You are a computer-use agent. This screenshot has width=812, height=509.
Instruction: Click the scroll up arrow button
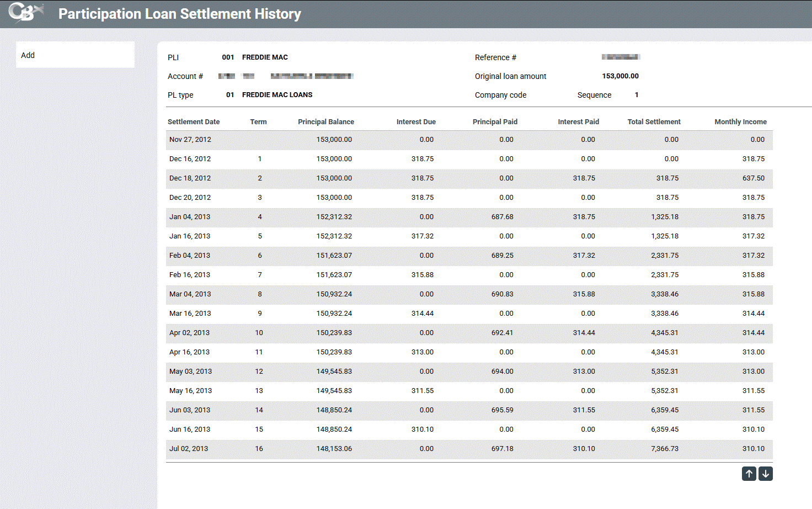pyautogui.click(x=749, y=474)
